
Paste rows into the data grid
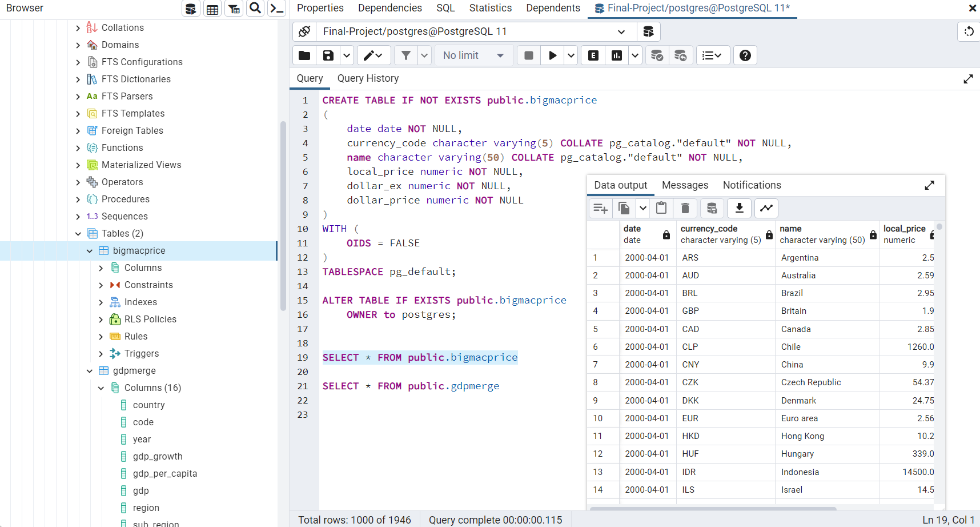click(661, 208)
